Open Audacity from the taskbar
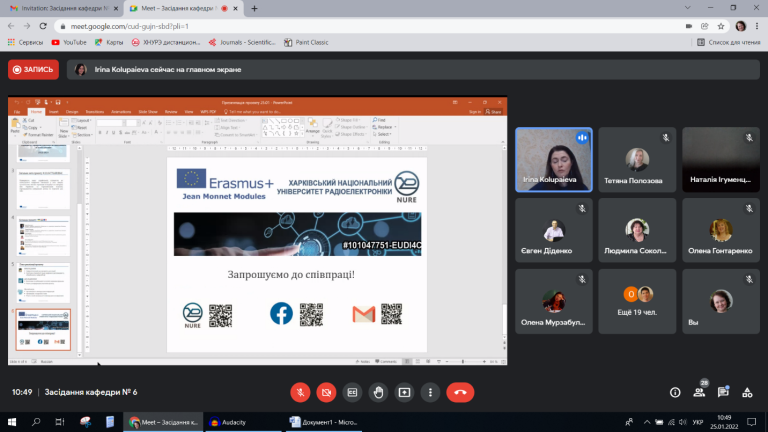This screenshot has width=768, height=432. pyautogui.click(x=228, y=422)
